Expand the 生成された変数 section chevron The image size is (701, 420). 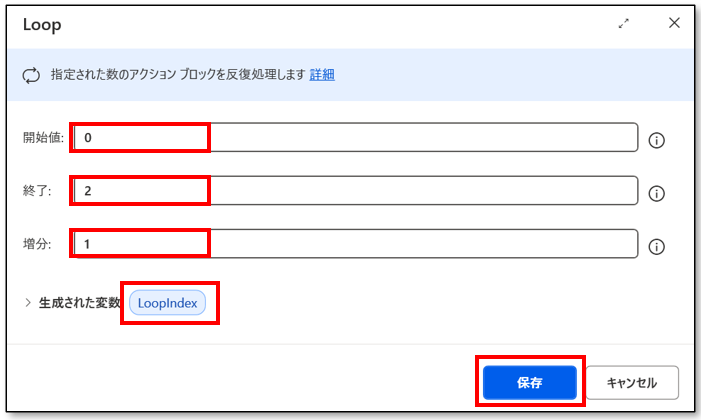point(28,303)
